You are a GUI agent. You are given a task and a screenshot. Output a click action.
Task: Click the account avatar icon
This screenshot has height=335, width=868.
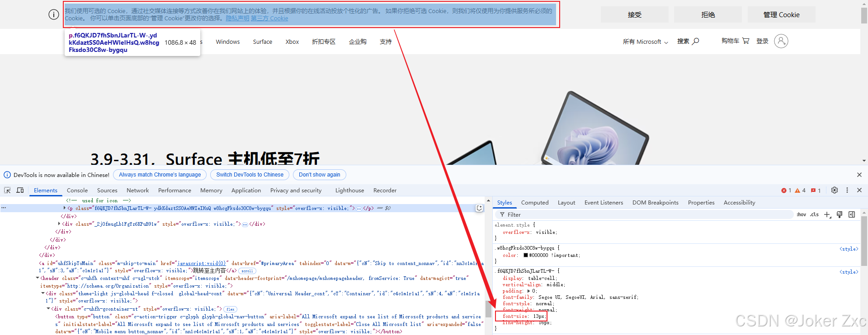point(781,41)
